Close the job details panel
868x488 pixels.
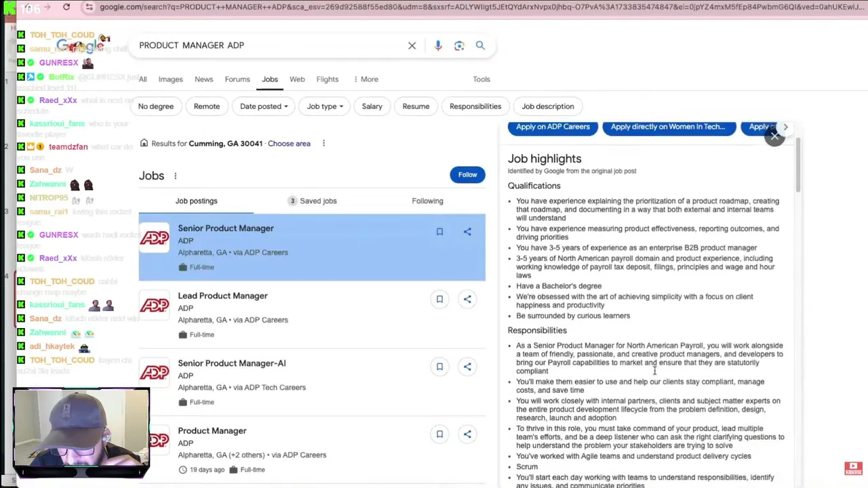tap(774, 136)
